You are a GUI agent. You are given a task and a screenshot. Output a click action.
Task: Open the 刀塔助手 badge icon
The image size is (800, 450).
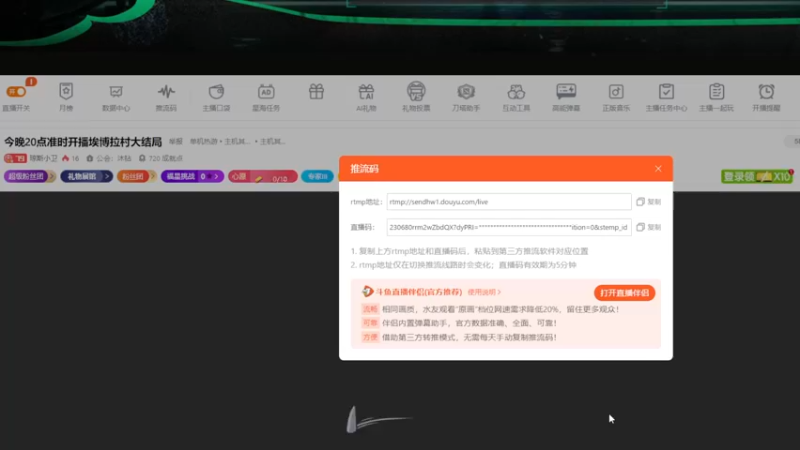coord(466,91)
